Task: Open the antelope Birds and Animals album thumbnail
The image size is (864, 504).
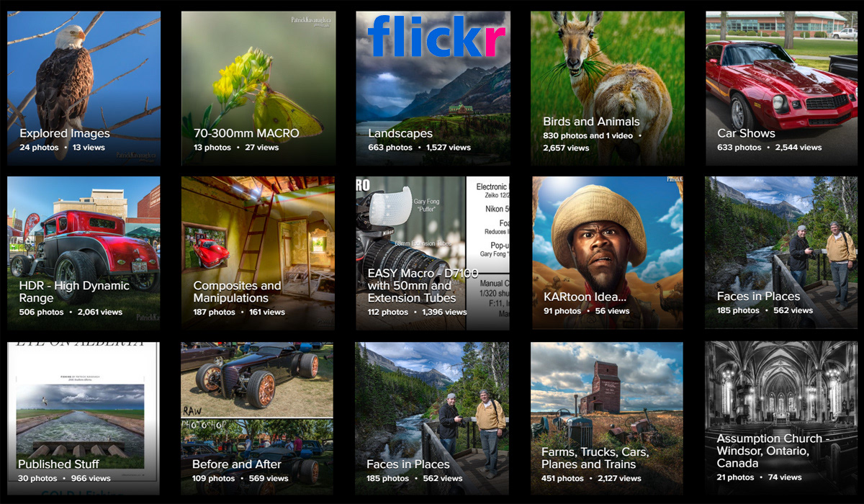Action: (608, 88)
